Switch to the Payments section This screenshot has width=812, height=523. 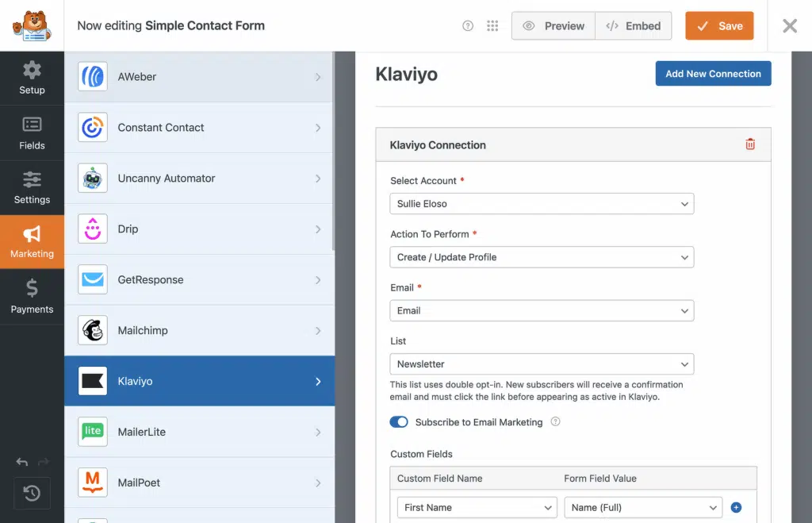point(32,297)
